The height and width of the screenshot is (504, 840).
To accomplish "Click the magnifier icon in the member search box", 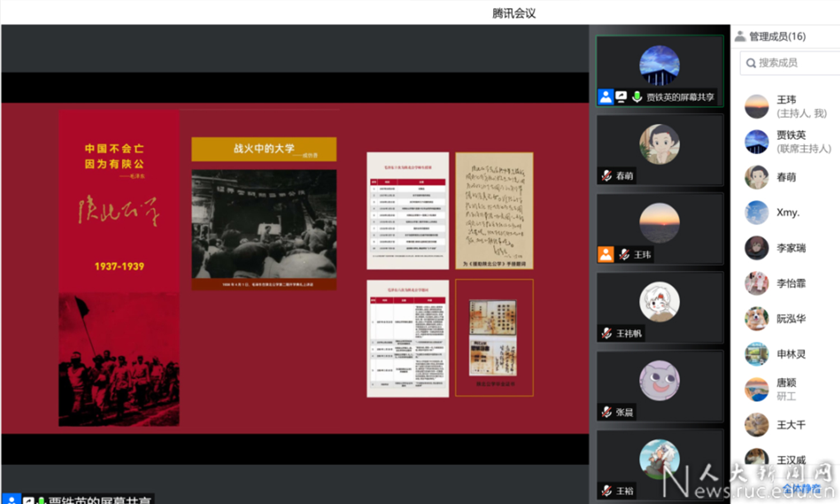I will click(751, 63).
